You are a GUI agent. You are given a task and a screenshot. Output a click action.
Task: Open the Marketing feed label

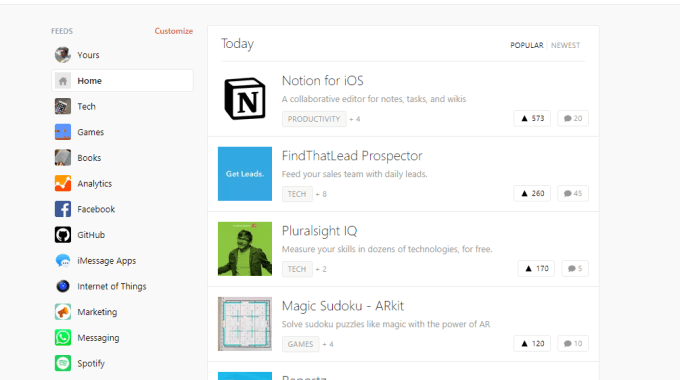point(97,312)
